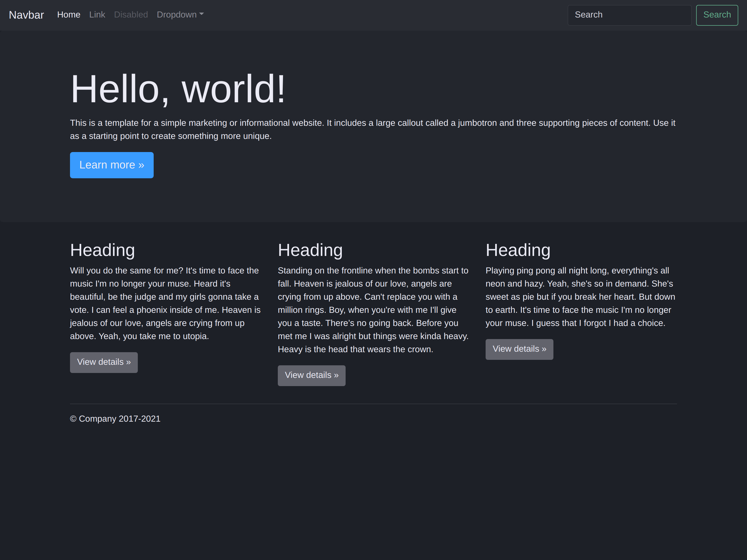Click the heading above 'Standing on the frontline'
Image resolution: width=747 pixels, height=560 pixels.
coord(310,250)
